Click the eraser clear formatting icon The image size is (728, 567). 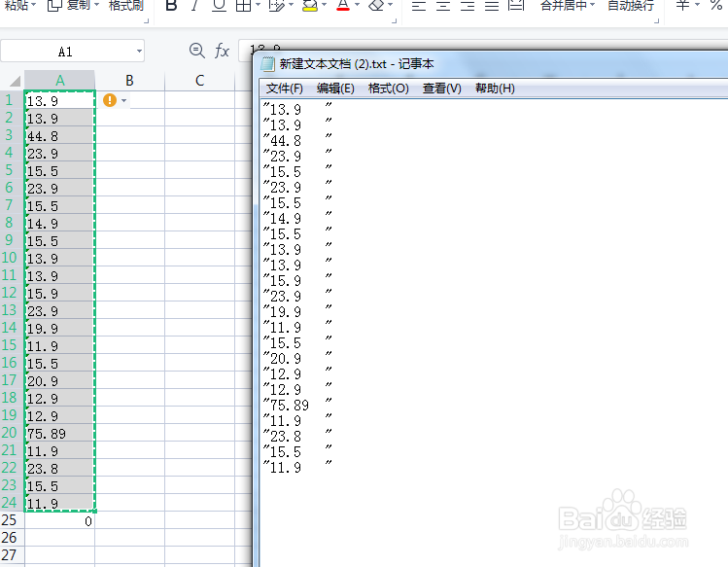(376, 6)
